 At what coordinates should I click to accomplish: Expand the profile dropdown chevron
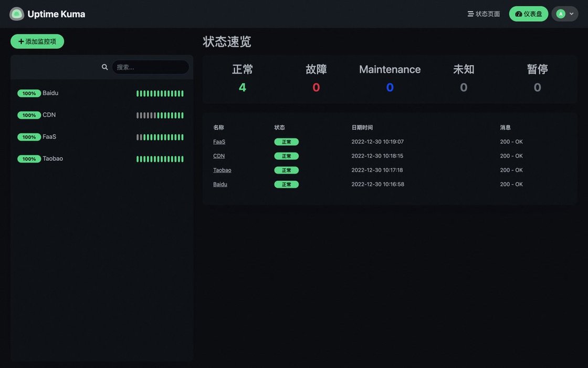tap(572, 14)
